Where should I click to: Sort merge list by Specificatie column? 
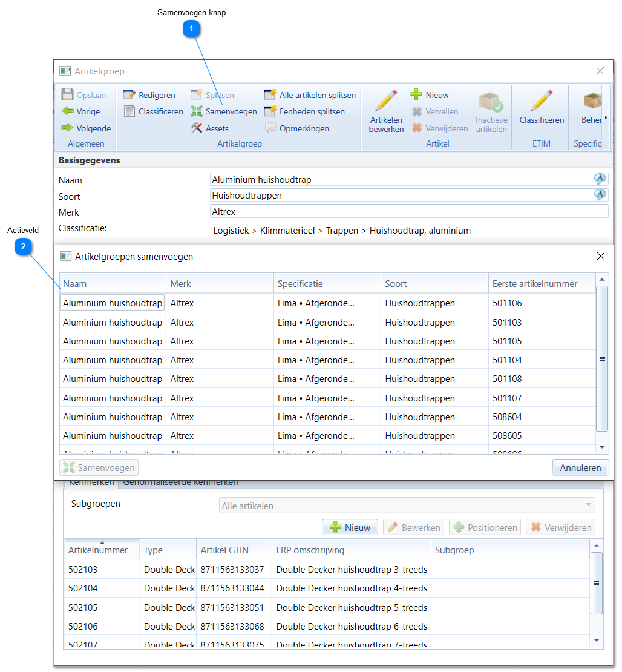(327, 283)
